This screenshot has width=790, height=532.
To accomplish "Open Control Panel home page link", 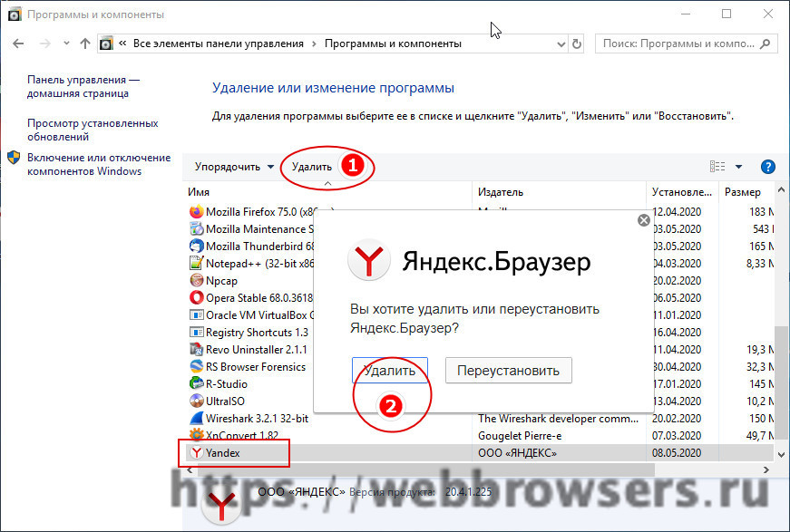I will 83,87.
